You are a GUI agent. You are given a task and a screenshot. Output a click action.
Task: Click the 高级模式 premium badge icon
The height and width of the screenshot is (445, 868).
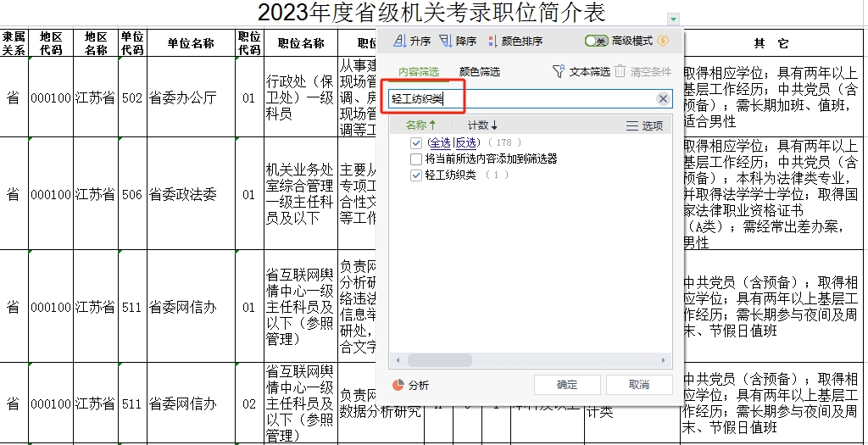click(x=663, y=41)
